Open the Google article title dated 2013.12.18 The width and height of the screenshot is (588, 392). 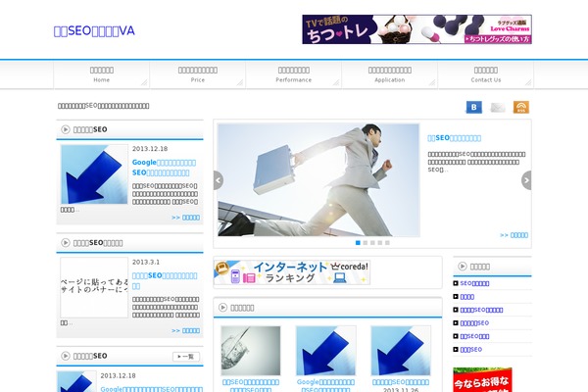(x=164, y=168)
